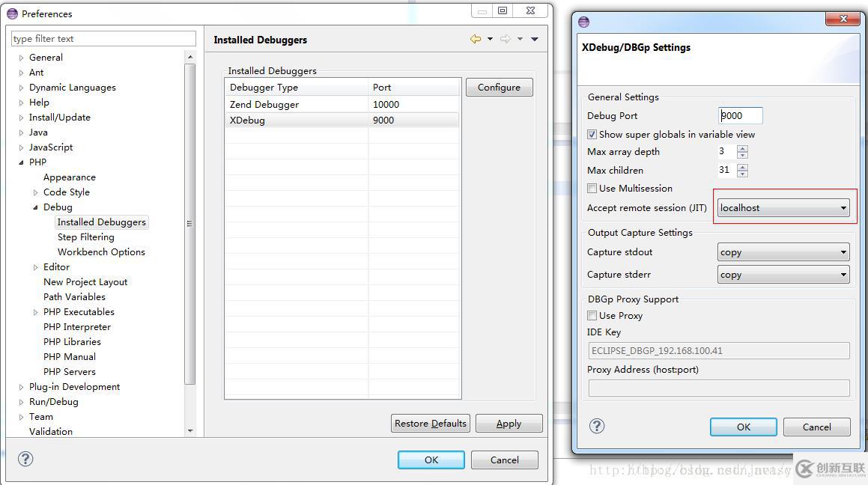
Task: Expand the Code Style node
Action: pyautogui.click(x=35, y=192)
